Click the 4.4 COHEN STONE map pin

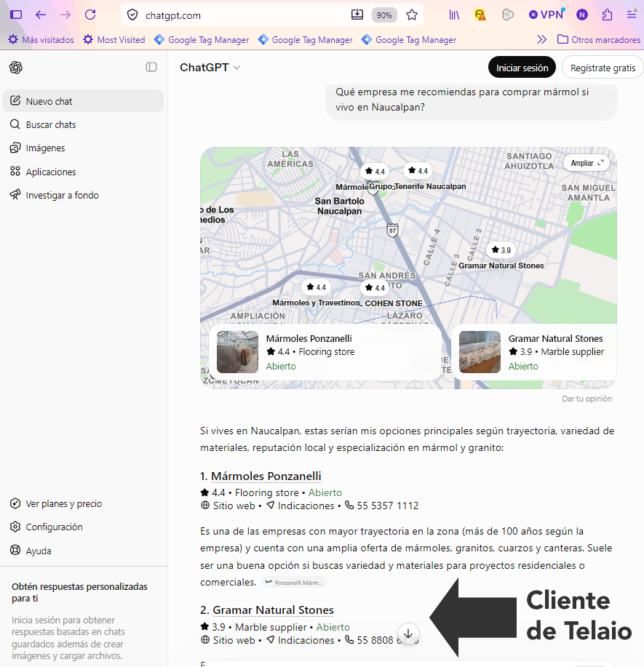(x=375, y=287)
